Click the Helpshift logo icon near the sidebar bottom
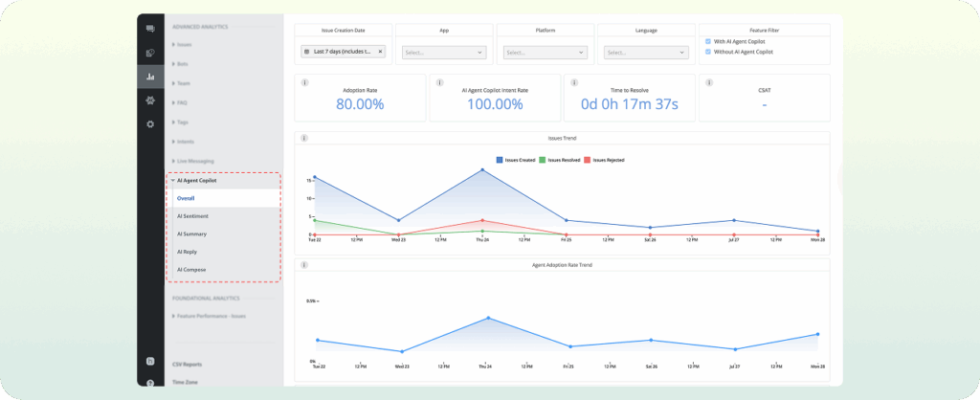 coord(150,362)
